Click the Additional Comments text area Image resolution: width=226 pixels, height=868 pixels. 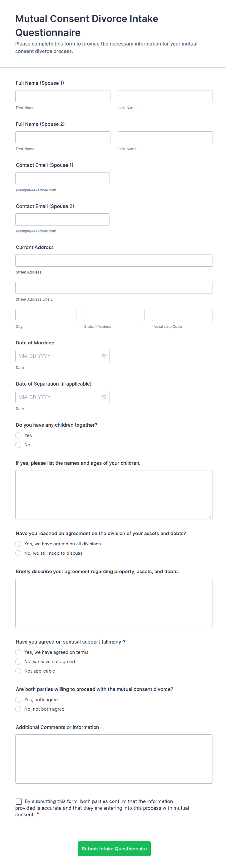tap(114, 759)
